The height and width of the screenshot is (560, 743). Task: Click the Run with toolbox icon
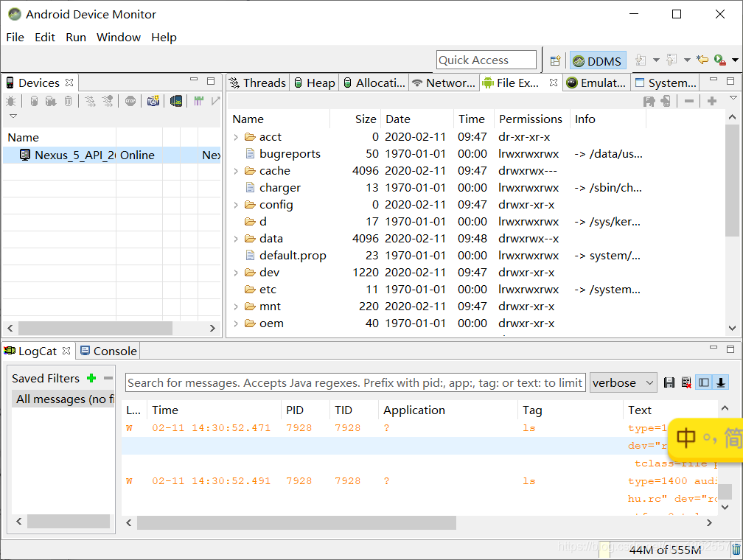[x=719, y=60]
